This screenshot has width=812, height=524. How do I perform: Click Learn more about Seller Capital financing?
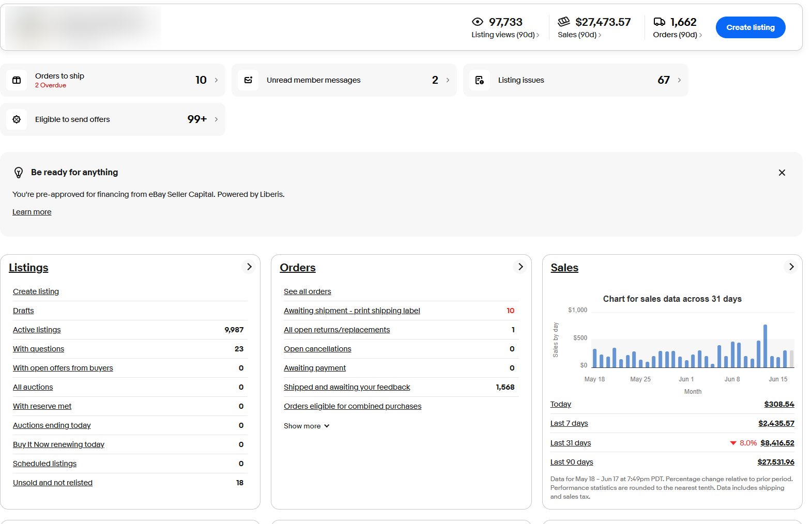tap(32, 212)
